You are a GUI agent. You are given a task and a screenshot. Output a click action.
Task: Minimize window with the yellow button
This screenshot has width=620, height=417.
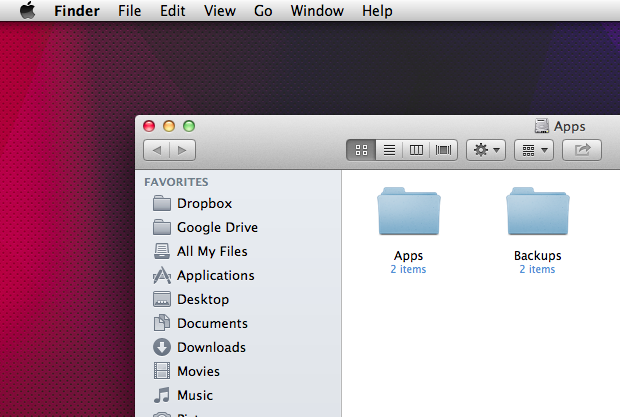click(169, 126)
